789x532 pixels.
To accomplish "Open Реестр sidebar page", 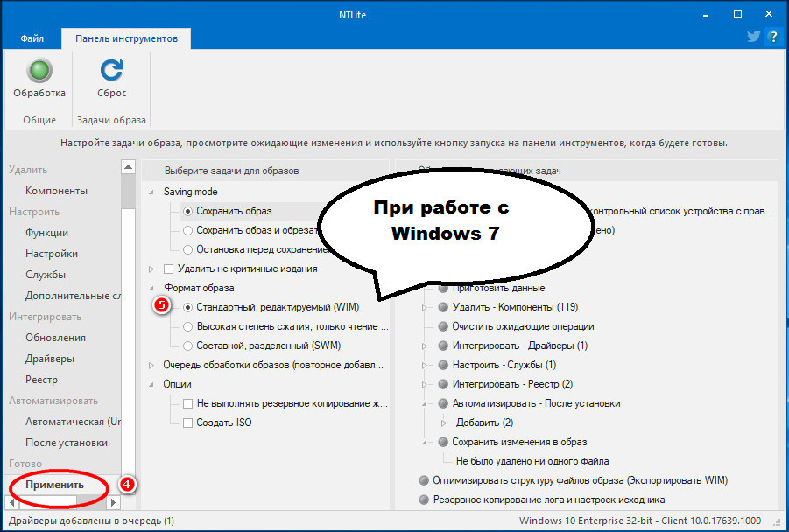I will pyautogui.click(x=42, y=380).
